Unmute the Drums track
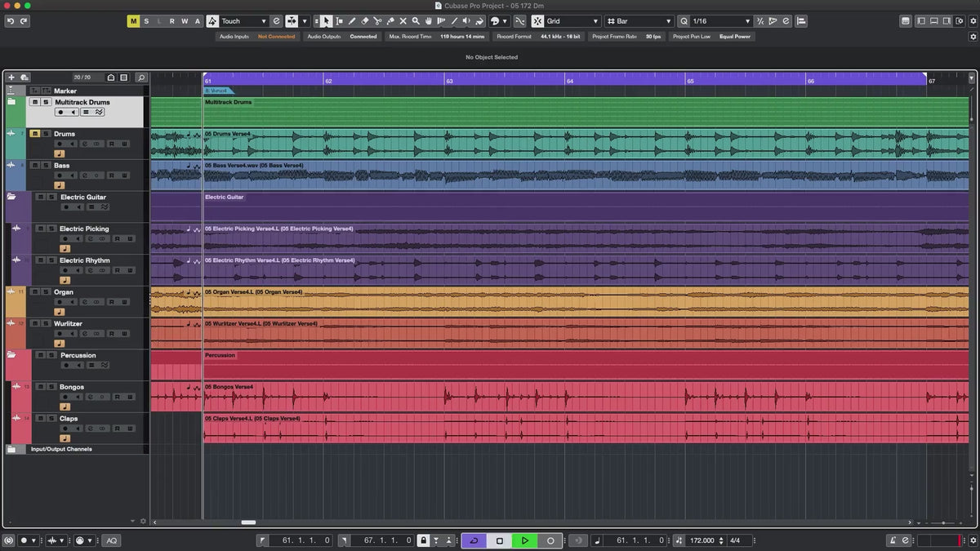Viewport: 980px width, 551px height. click(35, 134)
